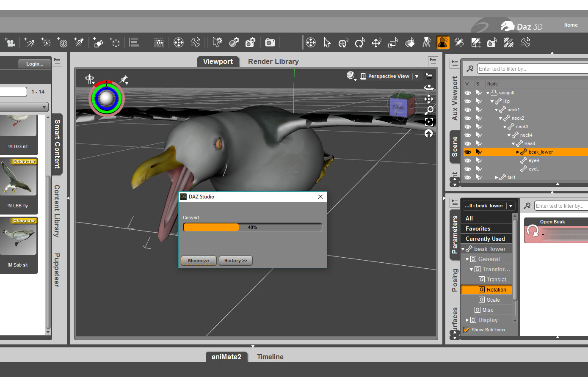This screenshot has height=377, width=588.
Task: Collapse the seagull node in Scene tree
Action: tap(488, 93)
